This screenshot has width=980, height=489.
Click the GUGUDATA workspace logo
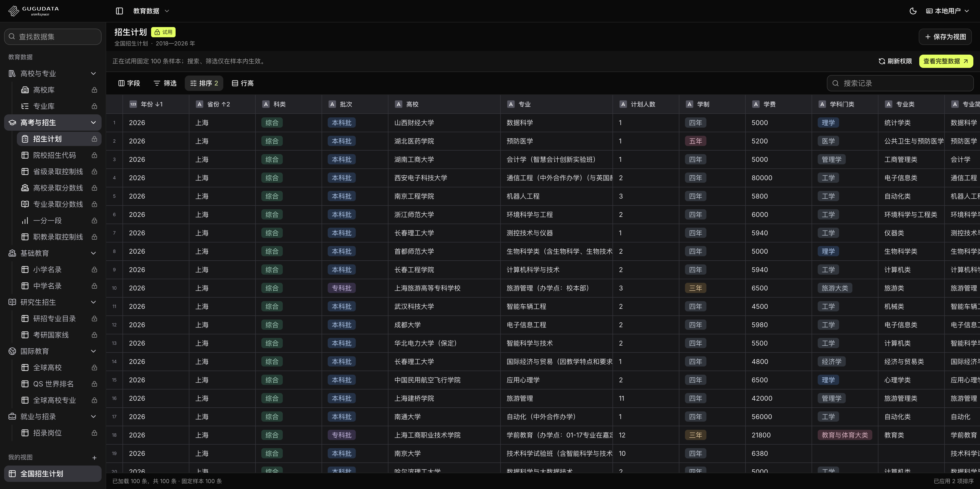pyautogui.click(x=34, y=11)
